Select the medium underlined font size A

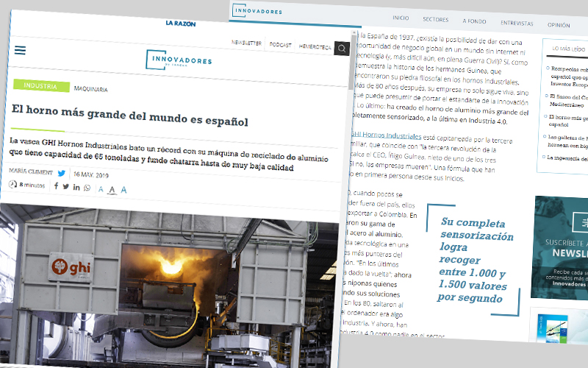point(112,191)
